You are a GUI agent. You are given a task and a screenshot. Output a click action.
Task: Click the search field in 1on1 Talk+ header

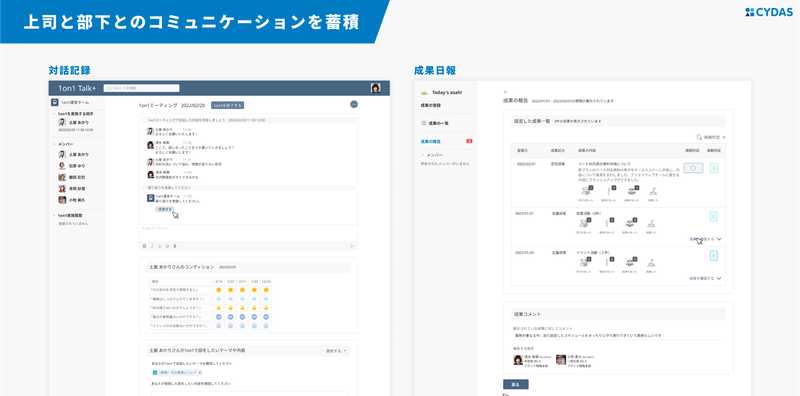tap(141, 88)
